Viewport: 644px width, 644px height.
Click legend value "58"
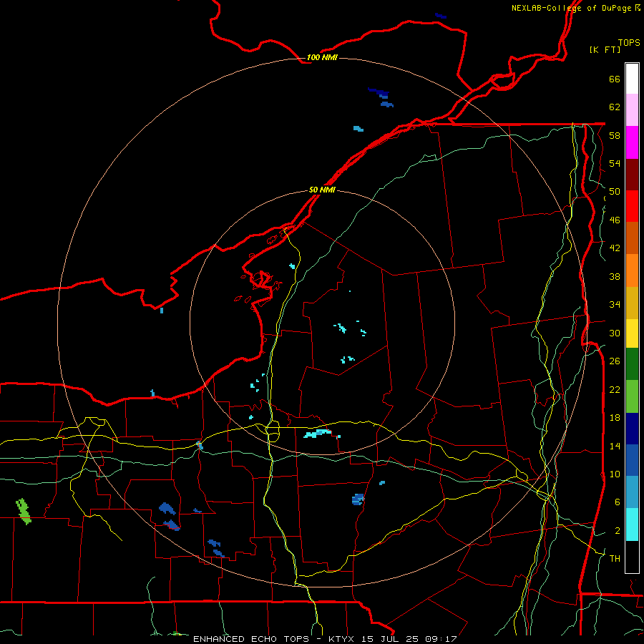pos(615,135)
